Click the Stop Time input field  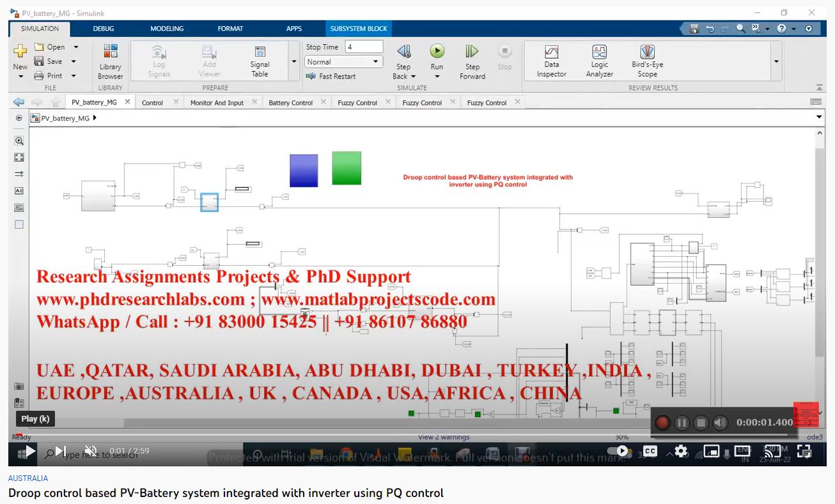click(363, 47)
